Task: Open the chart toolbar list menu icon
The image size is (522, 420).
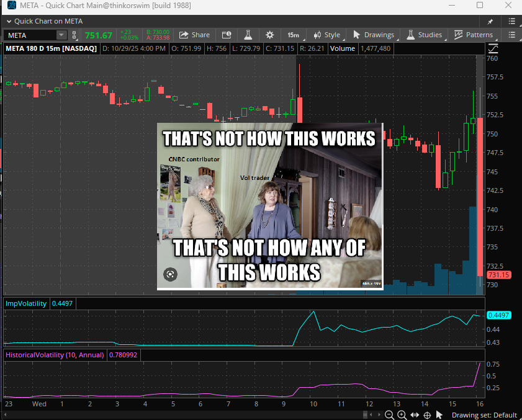Action: point(512,35)
